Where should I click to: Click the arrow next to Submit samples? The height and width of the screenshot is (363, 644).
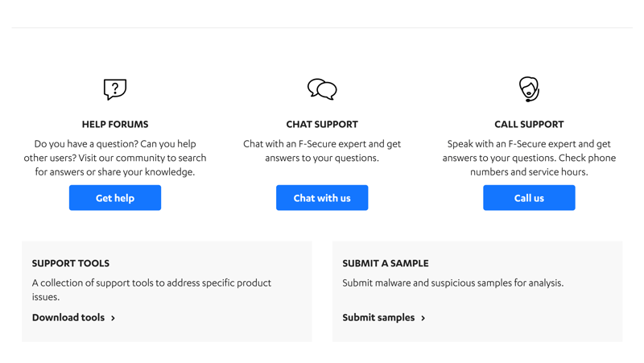click(423, 318)
